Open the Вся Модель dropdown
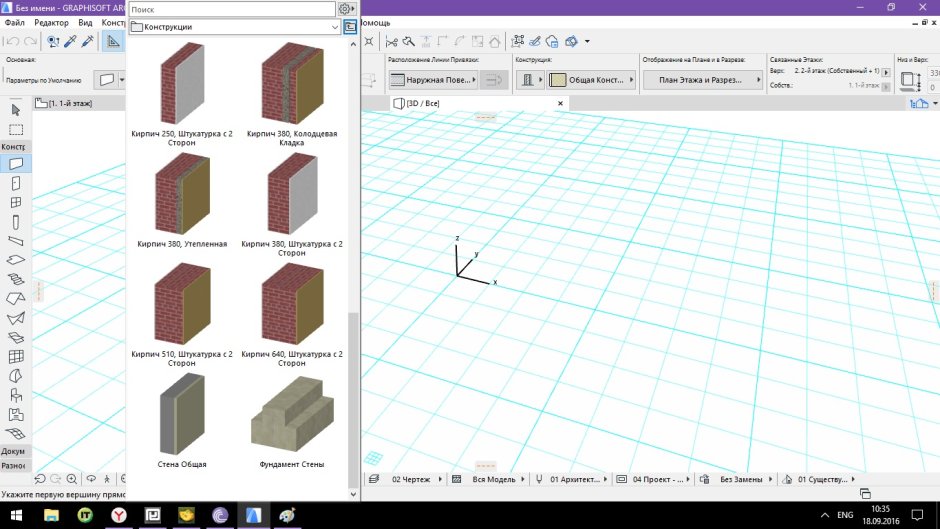The image size is (940, 529). pyautogui.click(x=493, y=479)
